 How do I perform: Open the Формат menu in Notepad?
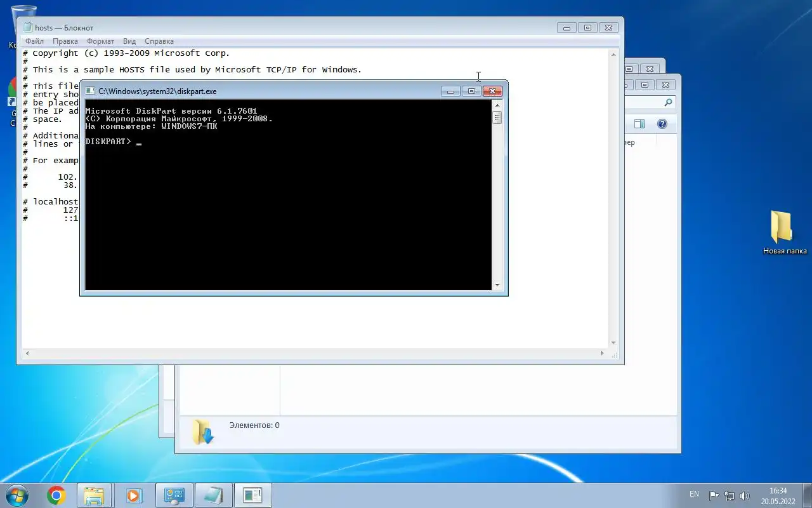[100, 41]
